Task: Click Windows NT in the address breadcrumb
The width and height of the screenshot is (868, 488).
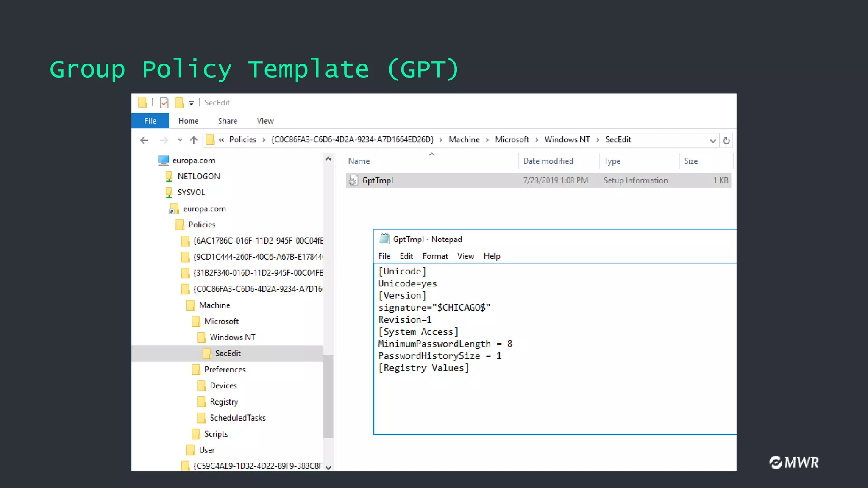Action: click(x=567, y=140)
